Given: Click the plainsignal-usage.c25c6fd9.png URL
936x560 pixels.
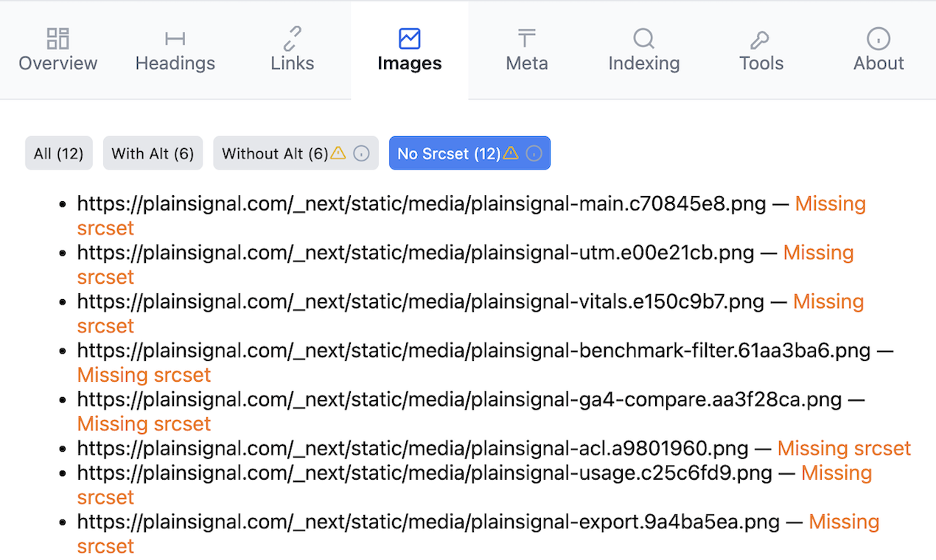Looking at the screenshot, I should 425,472.
